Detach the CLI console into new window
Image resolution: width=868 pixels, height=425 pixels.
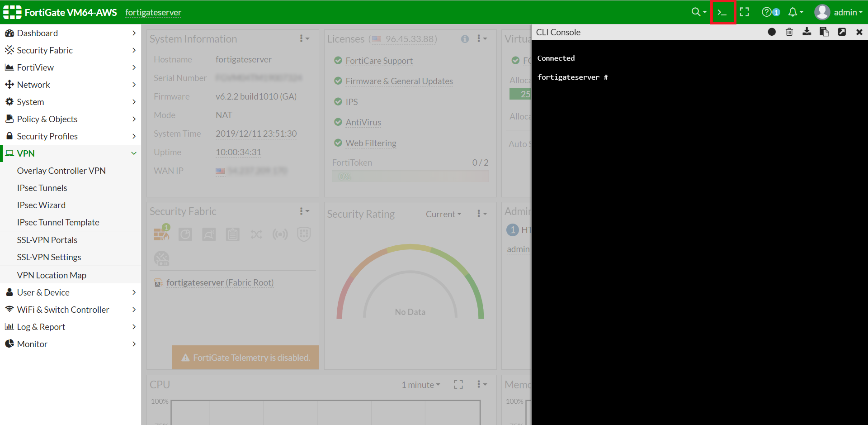click(x=842, y=32)
